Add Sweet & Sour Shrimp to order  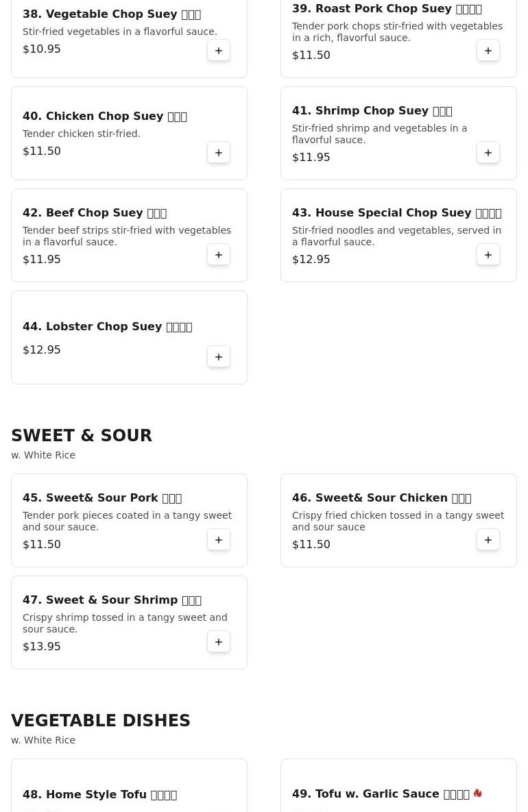[x=219, y=642]
